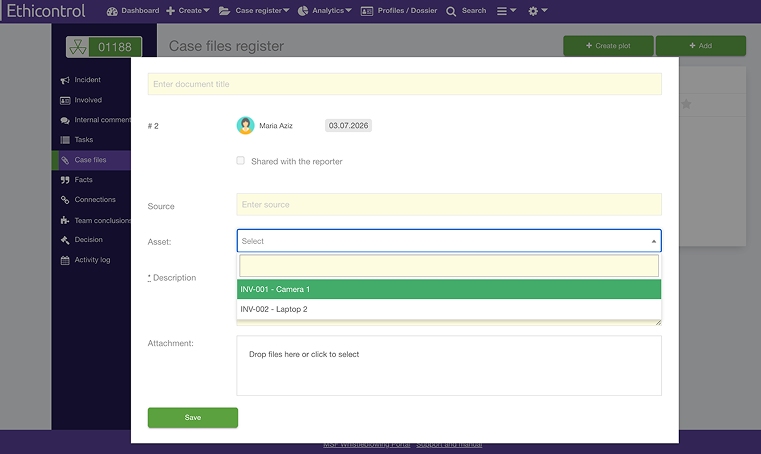Click the Activity log calendar icon

point(65,260)
